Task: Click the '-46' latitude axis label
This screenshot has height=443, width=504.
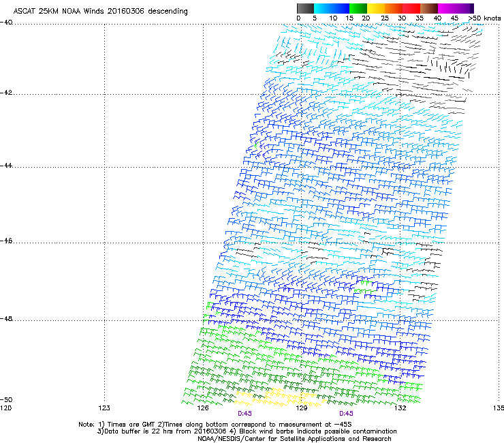Action: click(x=6, y=241)
